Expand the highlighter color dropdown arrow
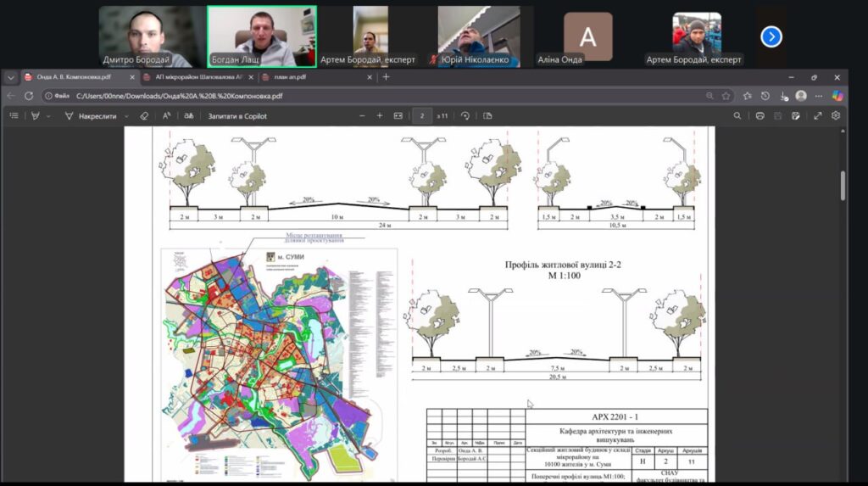Screen dimensions: 868x486 click(48, 115)
